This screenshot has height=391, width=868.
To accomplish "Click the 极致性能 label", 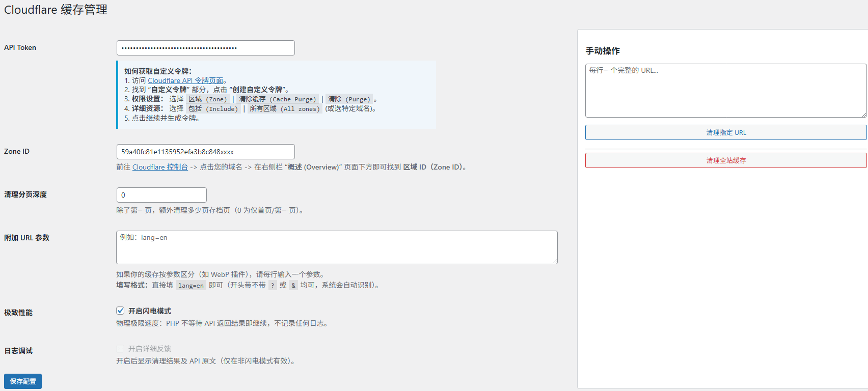I will click(x=18, y=313).
